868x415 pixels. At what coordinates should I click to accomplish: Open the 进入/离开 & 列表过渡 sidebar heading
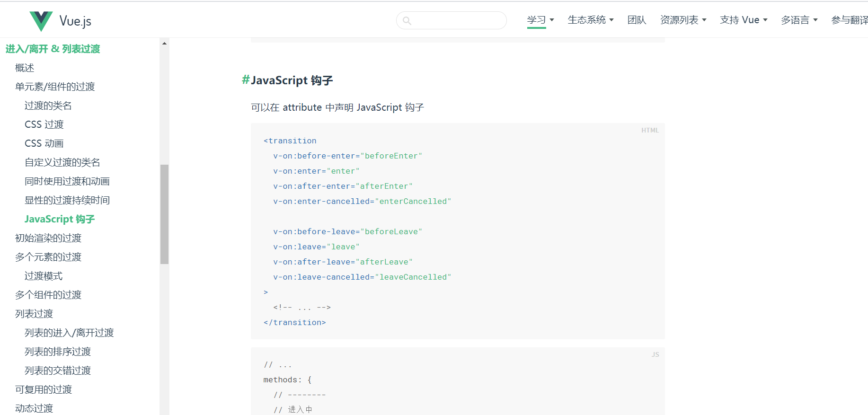coord(53,49)
